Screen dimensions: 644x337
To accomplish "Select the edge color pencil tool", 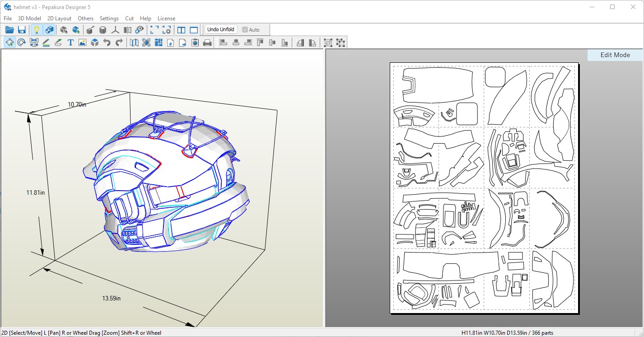I will pos(46,42).
